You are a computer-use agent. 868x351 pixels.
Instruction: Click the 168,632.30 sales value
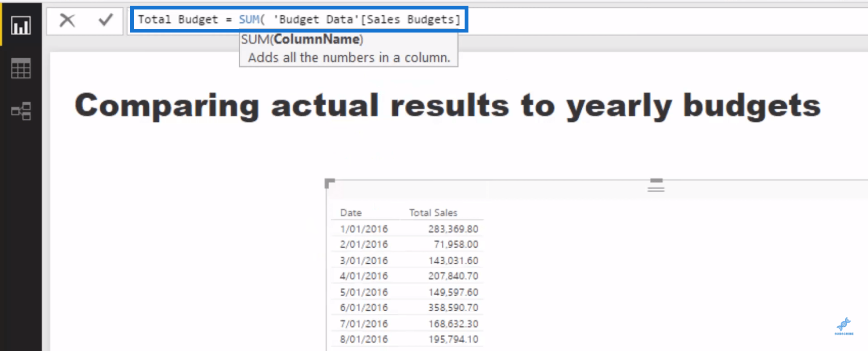click(453, 324)
